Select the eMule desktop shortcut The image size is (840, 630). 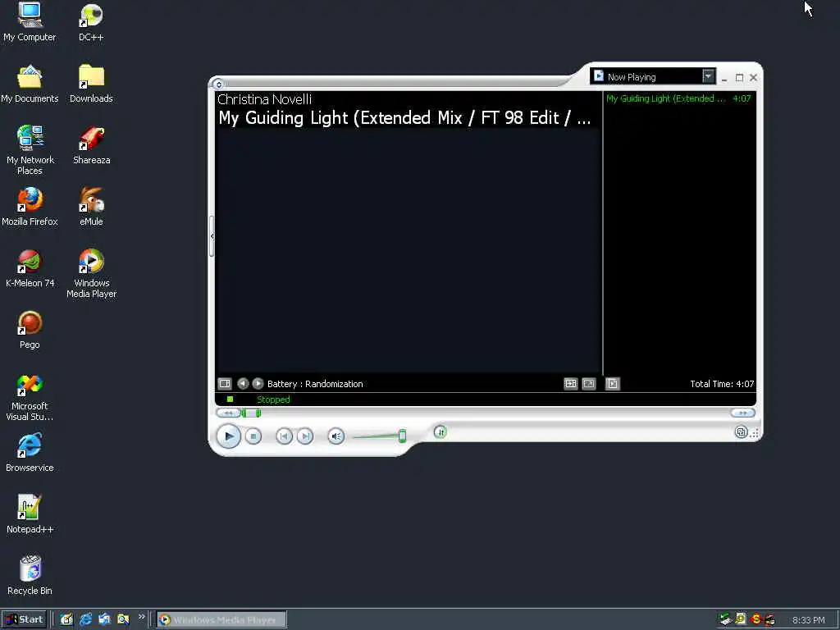(x=91, y=207)
